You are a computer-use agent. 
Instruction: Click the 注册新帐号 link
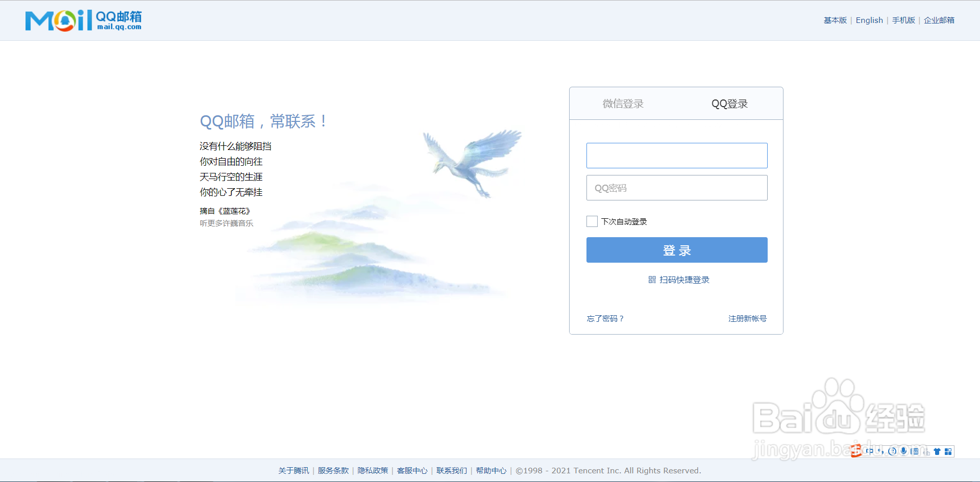pos(747,318)
